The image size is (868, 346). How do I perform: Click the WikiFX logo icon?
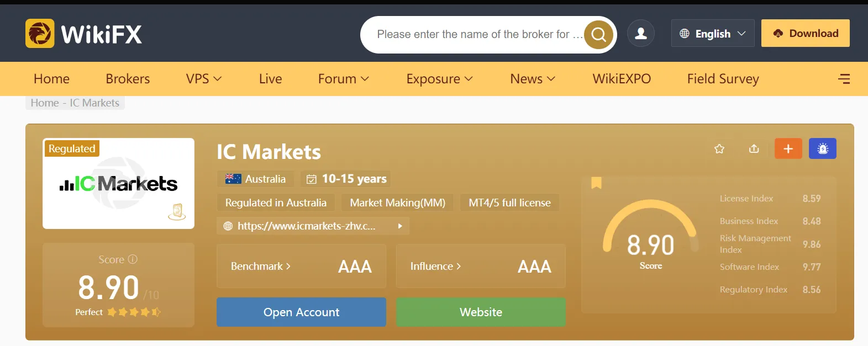pyautogui.click(x=40, y=34)
